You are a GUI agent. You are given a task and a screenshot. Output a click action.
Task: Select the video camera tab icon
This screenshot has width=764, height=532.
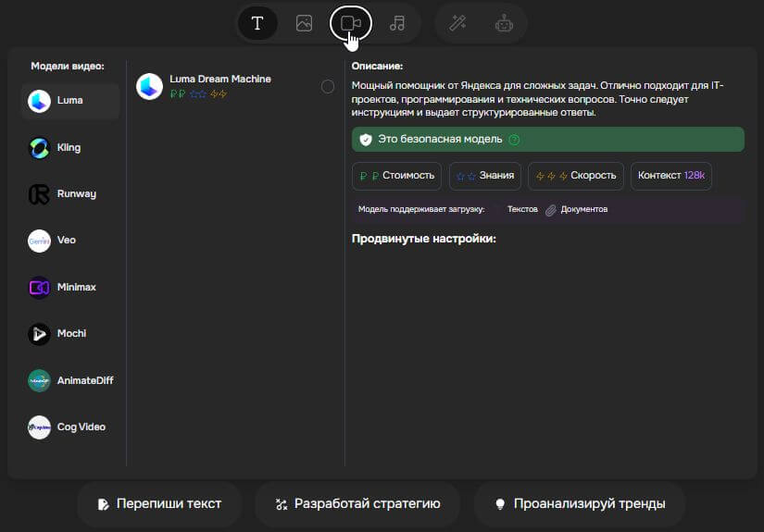coord(350,24)
